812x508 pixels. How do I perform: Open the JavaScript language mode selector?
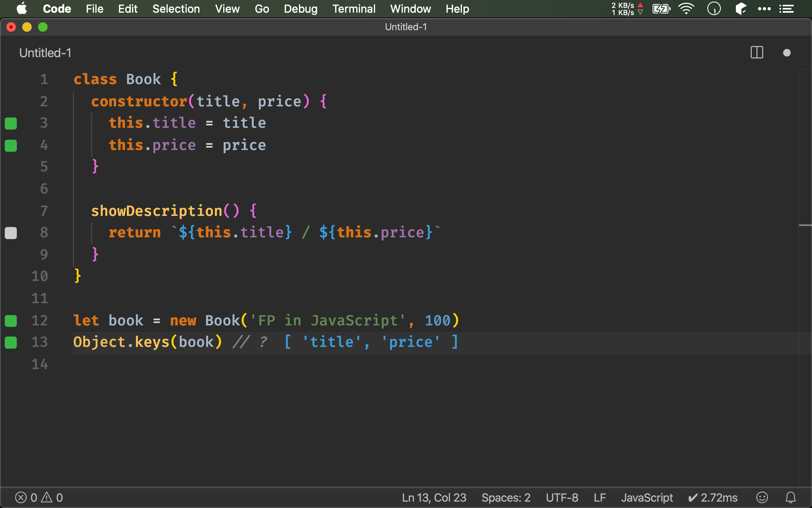(x=647, y=497)
